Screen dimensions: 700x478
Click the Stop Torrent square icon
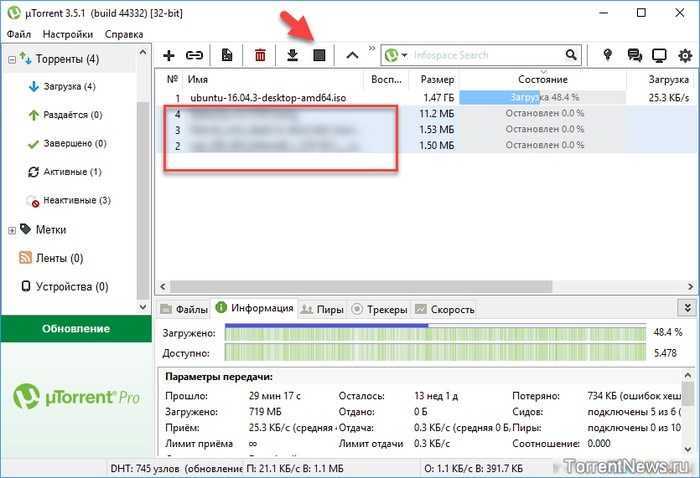coord(319,55)
